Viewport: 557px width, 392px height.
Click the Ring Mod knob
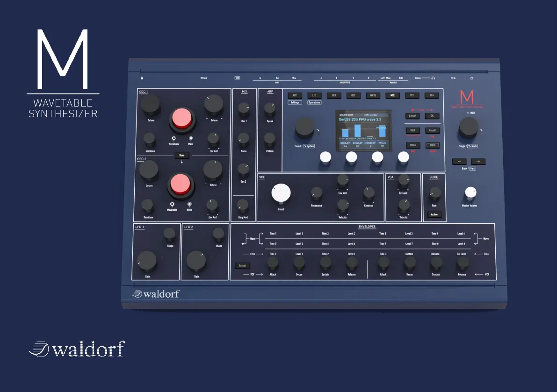243,206
